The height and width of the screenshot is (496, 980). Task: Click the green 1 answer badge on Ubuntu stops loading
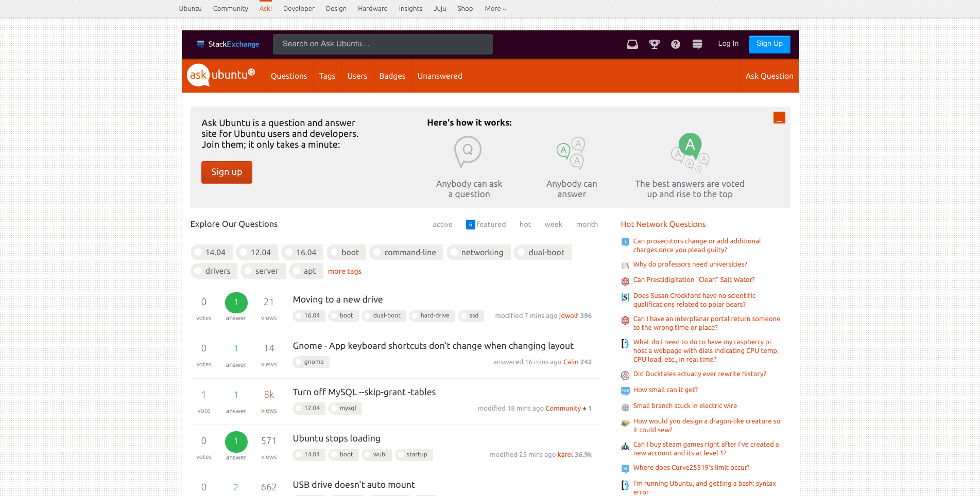(x=236, y=442)
